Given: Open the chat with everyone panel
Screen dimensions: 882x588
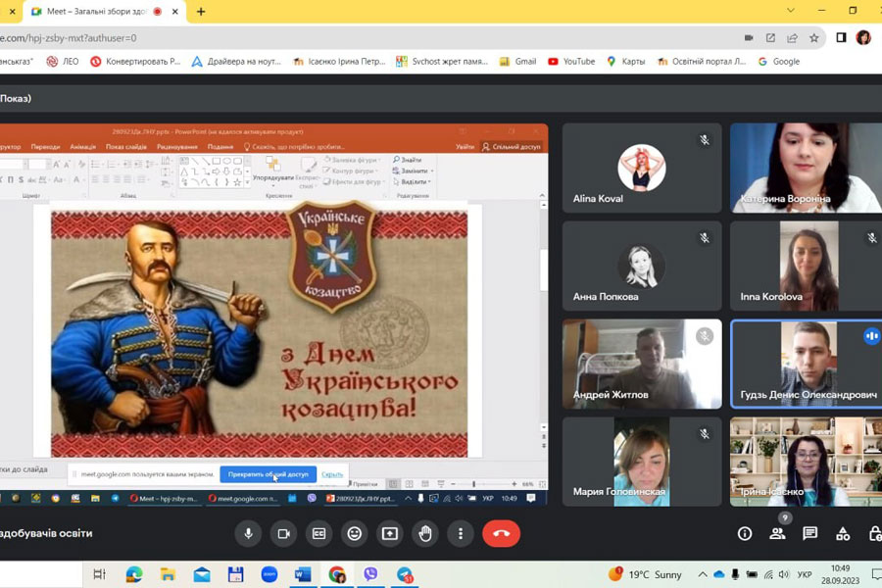Looking at the screenshot, I should (x=810, y=533).
